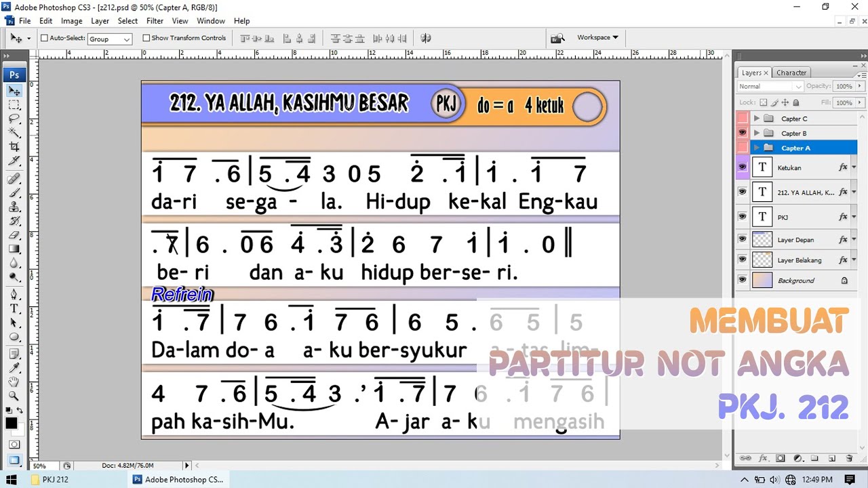Open the Opacity slider dropdown arrow
The image size is (868, 488).
[x=861, y=87]
